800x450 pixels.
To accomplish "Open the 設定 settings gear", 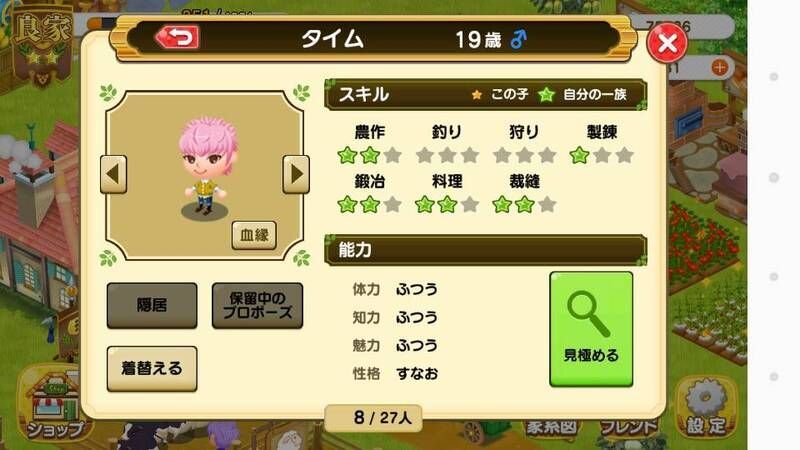I will (x=706, y=408).
